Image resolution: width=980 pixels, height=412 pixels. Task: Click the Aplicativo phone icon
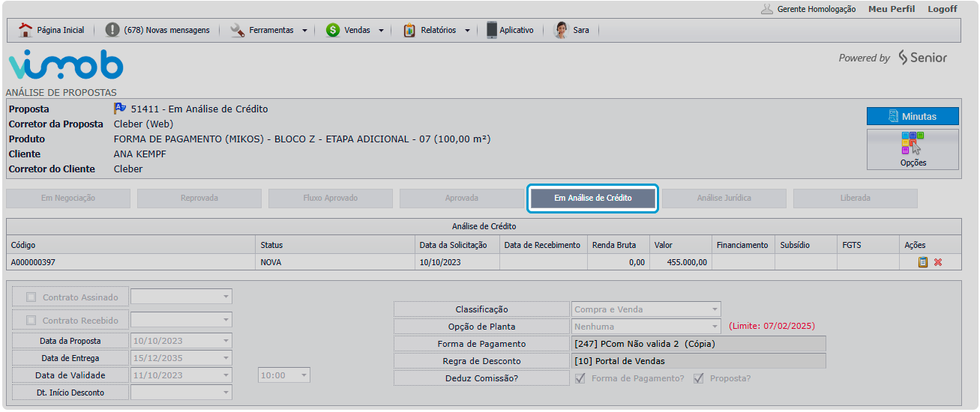click(492, 30)
